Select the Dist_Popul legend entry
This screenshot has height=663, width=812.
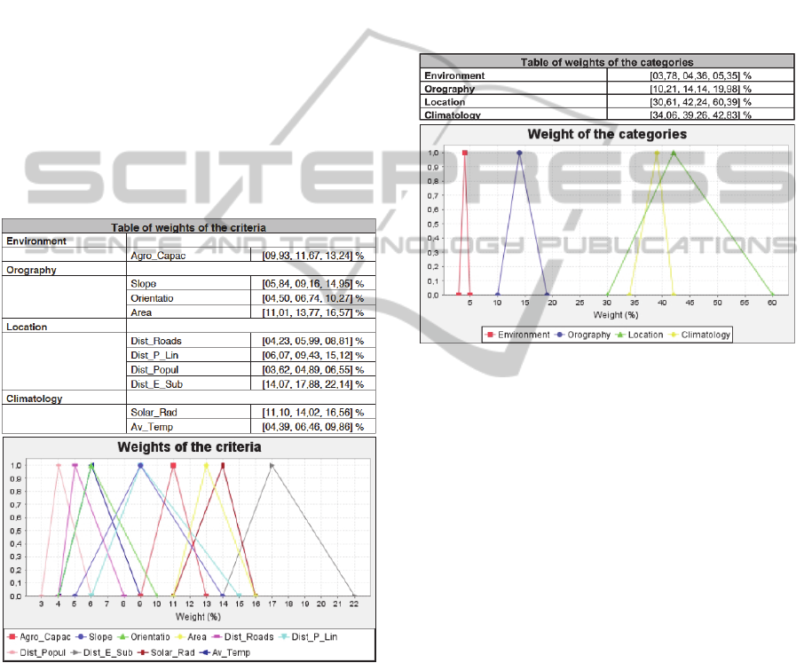35,652
